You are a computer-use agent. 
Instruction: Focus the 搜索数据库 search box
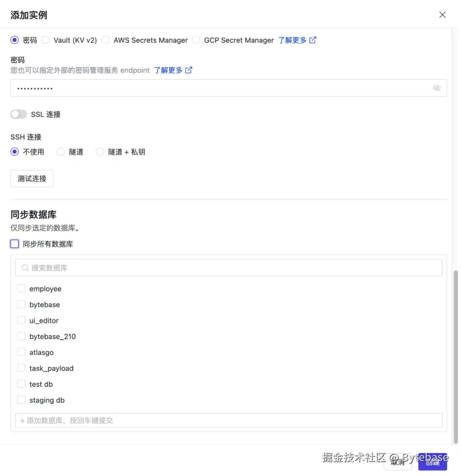tap(228, 268)
